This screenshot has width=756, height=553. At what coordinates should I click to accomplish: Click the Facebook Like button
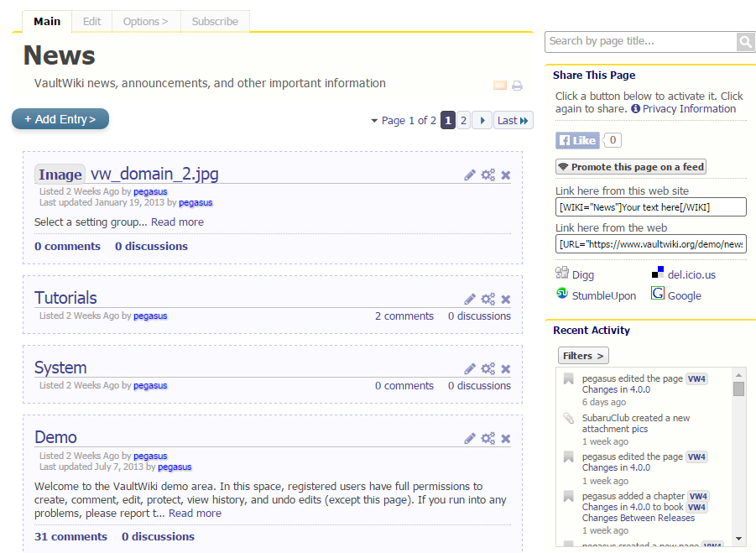tap(577, 140)
